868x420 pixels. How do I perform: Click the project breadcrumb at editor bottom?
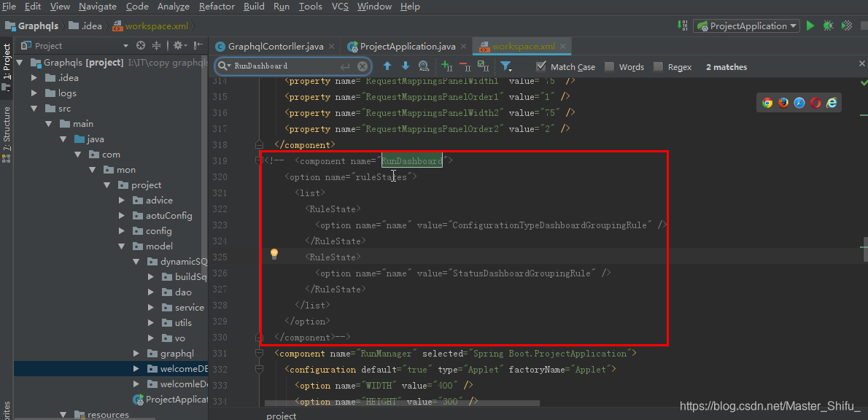pos(282,416)
